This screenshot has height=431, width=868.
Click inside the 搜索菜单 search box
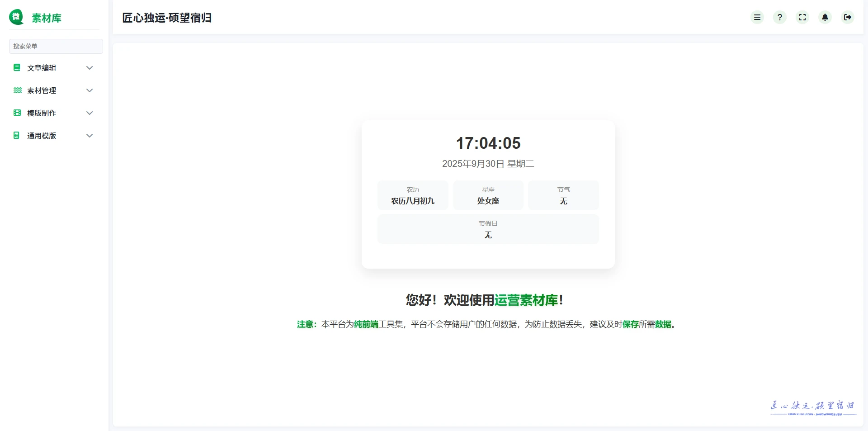point(56,46)
